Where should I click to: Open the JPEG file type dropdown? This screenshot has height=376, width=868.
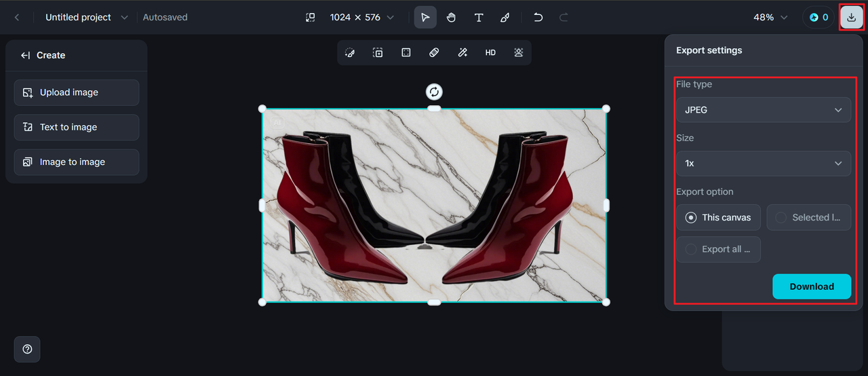click(x=764, y=109)
